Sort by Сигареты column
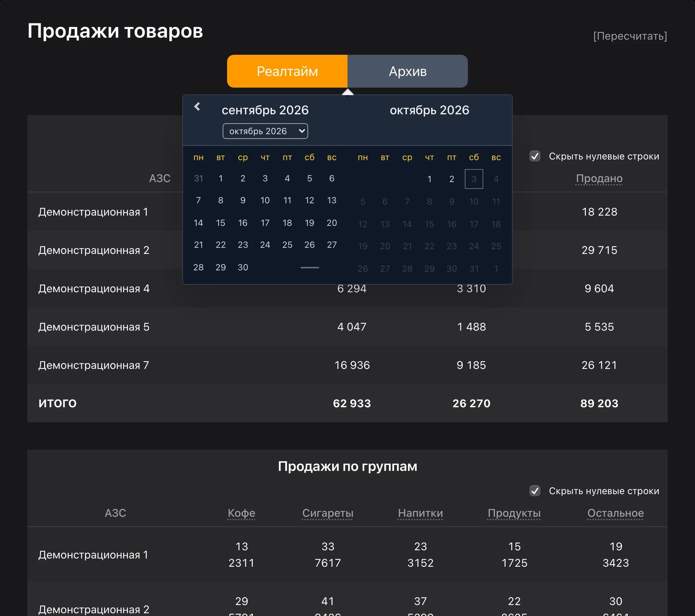The height and width of the screenshot is (616, 695). pos(328,513)
